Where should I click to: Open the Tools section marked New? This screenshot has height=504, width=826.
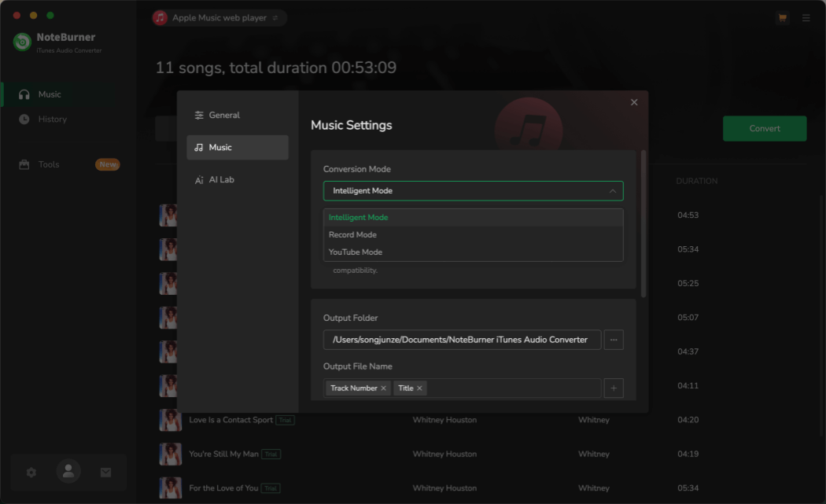coord(49,164)
